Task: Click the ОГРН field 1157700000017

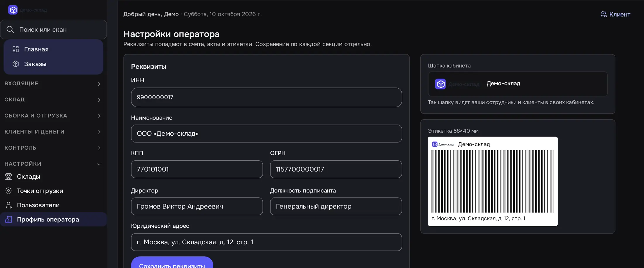Action: coord(336,169)
